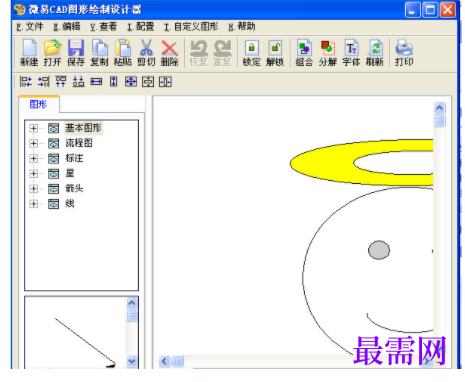The image size is (465, 382).
Task: Click the align top edges icon
Action: click(x=61, y=81)
